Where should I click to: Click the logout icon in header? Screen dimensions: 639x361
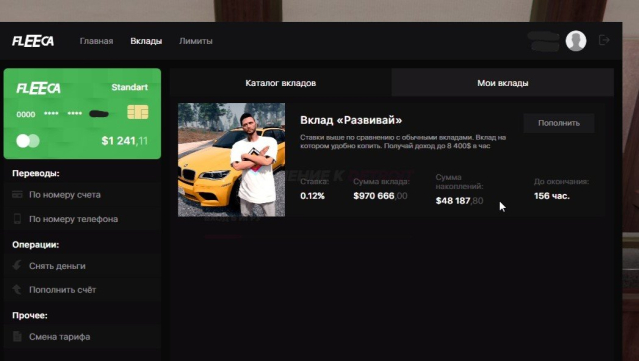click(604, 40)
